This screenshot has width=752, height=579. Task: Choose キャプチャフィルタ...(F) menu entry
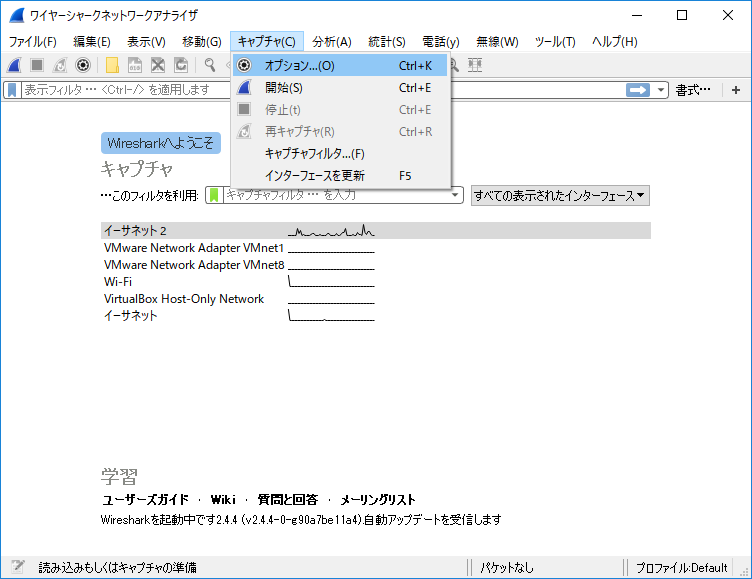coord(340,154)
